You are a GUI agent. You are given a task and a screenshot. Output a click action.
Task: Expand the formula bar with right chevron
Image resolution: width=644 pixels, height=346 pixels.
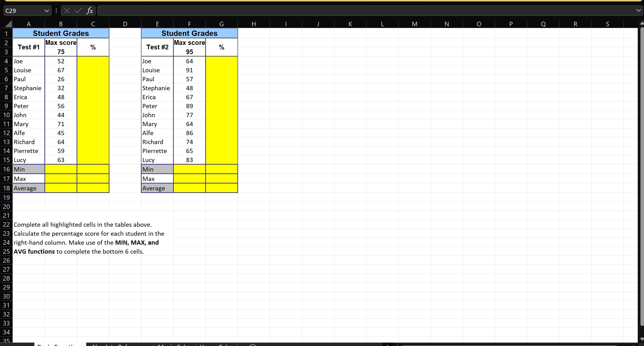pos(639,11)
